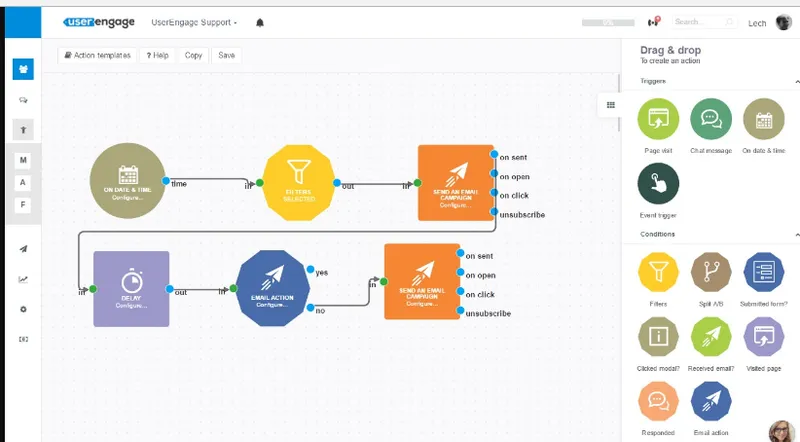Collapse the Conditions section
Image resolution: width=800 pixels, height=442 pixels.
[797, 235]
